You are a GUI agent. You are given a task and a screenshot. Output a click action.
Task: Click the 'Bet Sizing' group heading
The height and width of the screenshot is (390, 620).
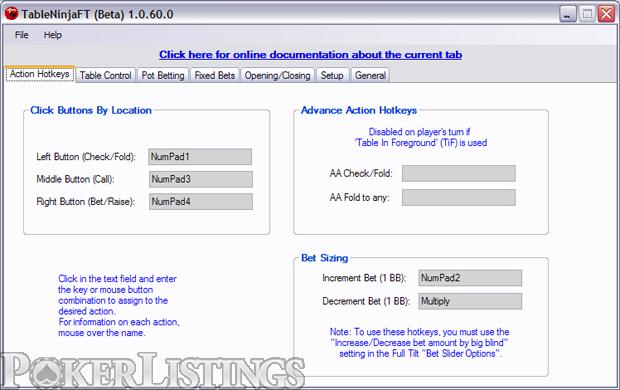325,258
